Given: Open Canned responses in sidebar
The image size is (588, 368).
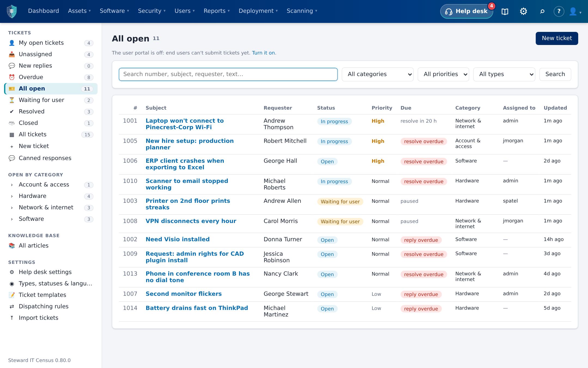Looking at the screenshot, I should pyautogui.click(x=45, y=158).
